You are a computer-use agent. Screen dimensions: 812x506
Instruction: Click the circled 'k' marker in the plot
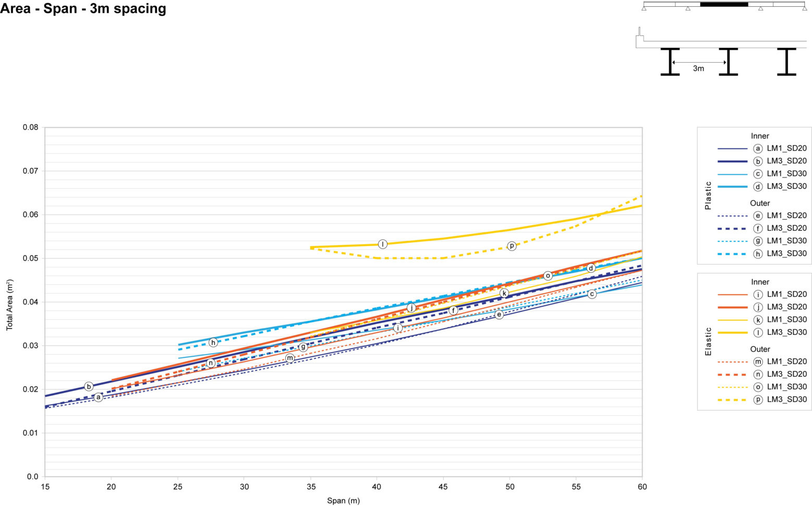(504, 293)
